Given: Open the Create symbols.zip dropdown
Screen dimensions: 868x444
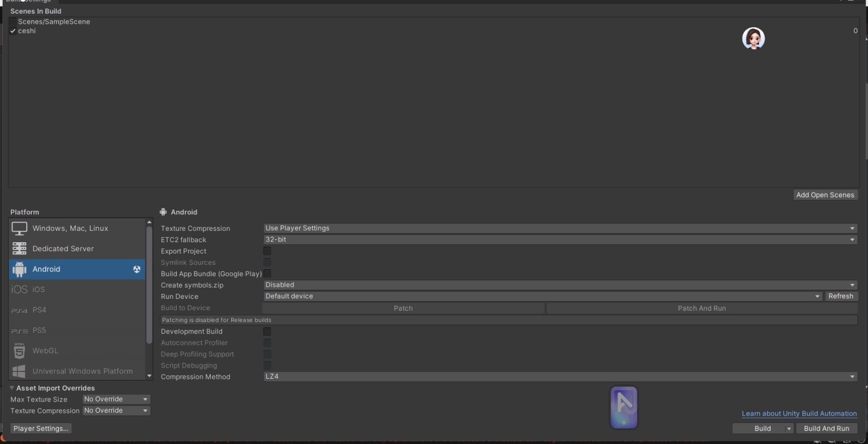Looking at the screenshot, I should [x=560, y=285].
